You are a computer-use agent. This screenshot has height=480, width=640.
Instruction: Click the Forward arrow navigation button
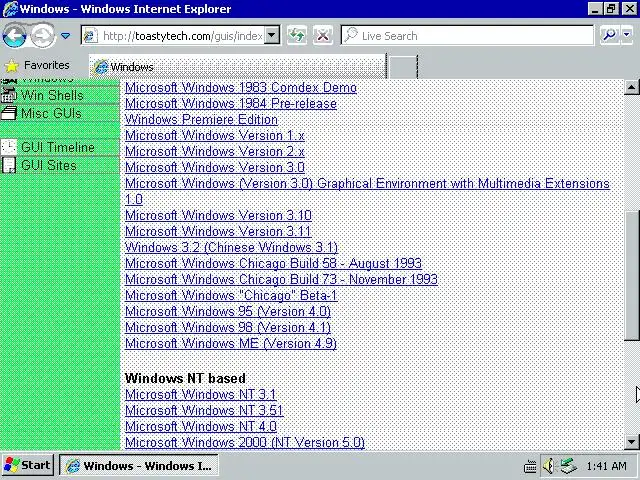click(43, 36)
